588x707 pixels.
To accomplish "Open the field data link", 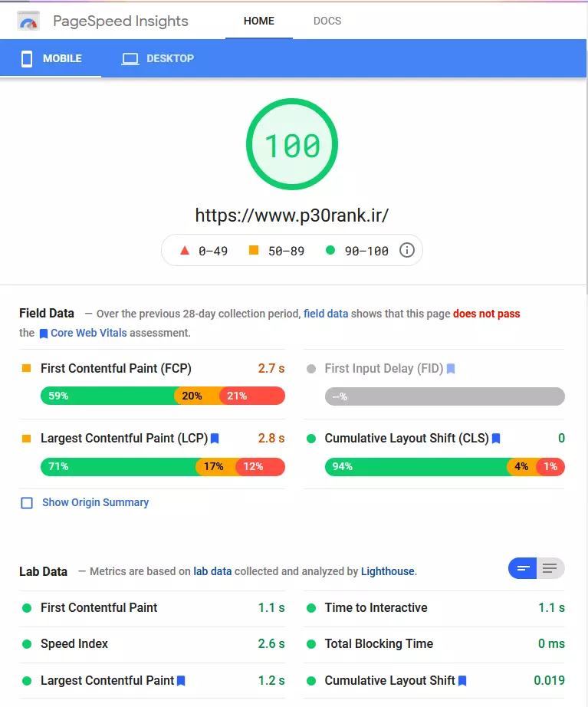I will [x=326, y=314].
